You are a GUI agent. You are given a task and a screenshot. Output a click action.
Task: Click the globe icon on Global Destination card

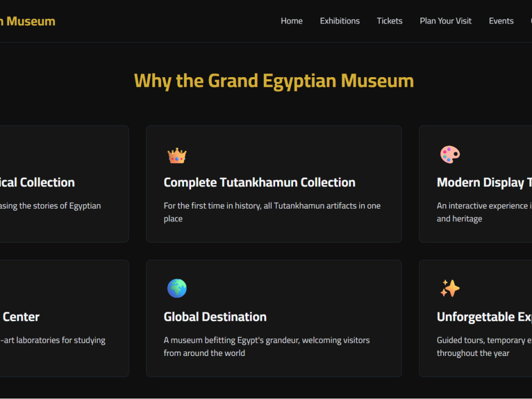pos(177,288)
